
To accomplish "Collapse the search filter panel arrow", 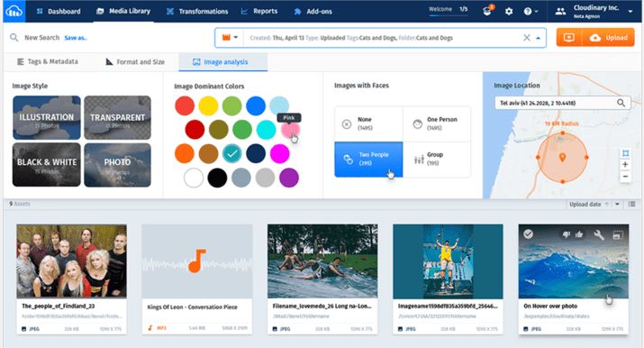I will 538,38.
